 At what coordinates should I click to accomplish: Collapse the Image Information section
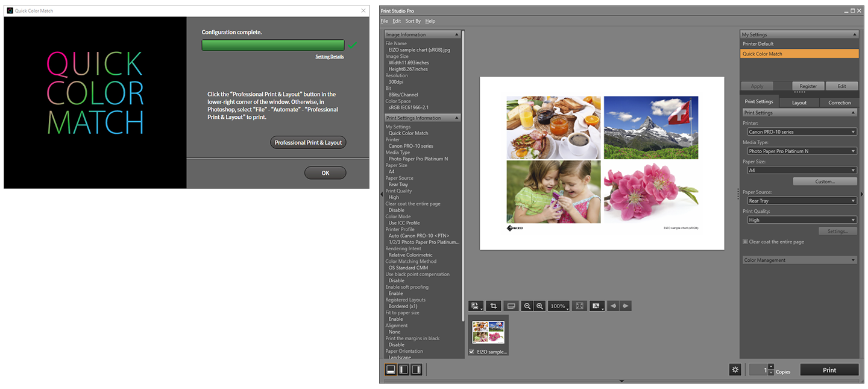tap(423, 34)
